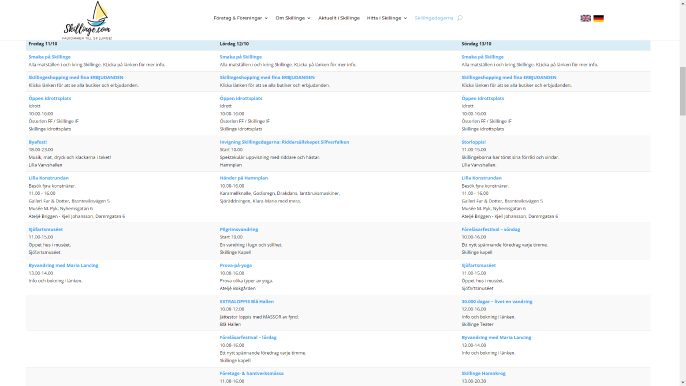
Task: Open Händer på Hamnplan event link
Action: click(244, 178)
